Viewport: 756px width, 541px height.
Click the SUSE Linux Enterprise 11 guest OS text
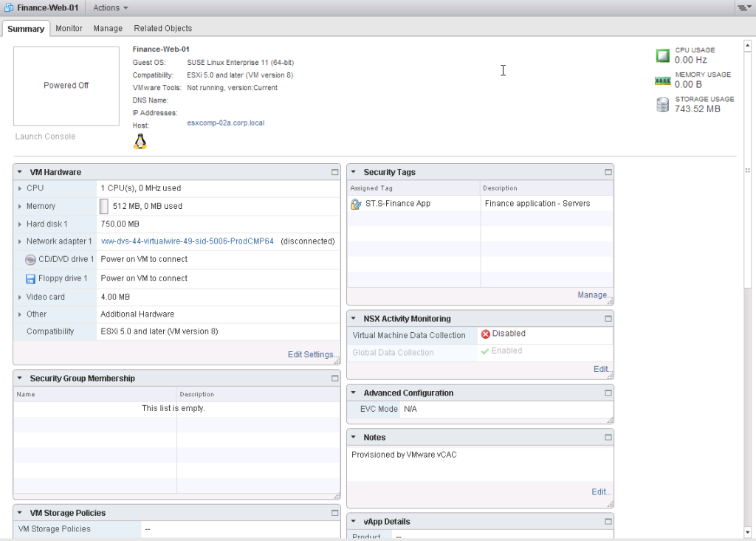pos(240,63)
